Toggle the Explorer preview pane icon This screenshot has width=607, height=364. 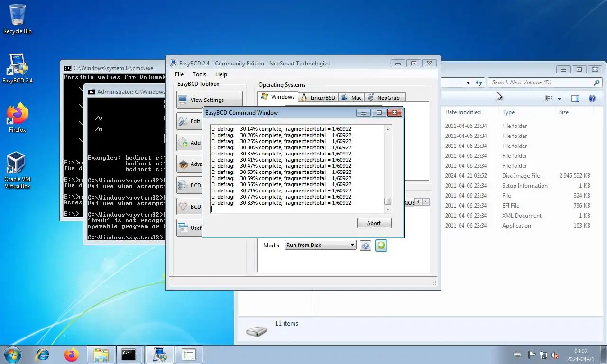click(575, 99)
